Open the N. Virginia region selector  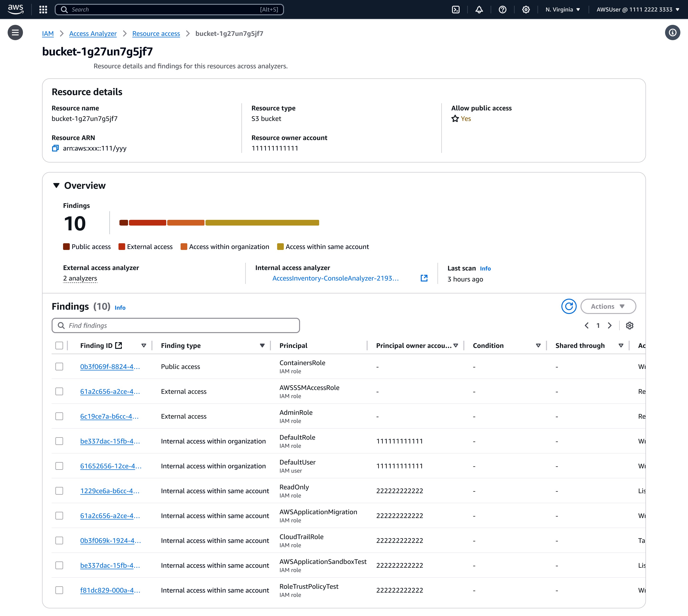562,10
